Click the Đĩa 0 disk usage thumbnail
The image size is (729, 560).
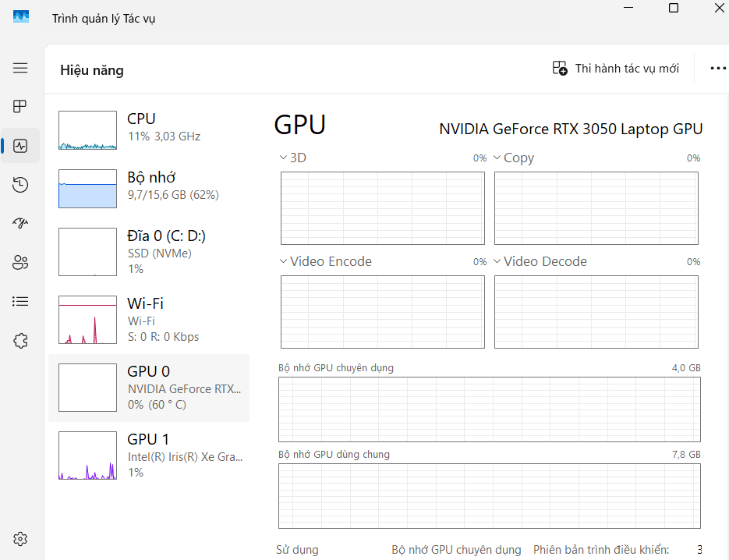87,252
